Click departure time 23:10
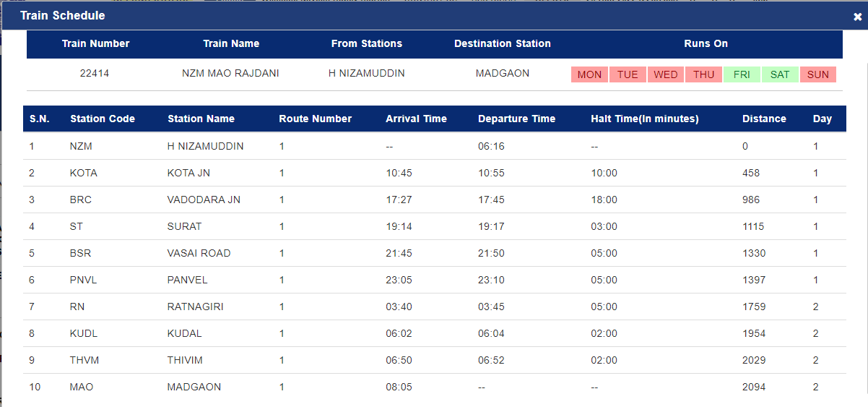Screen dimensions: 868x407 coord(491,280)
